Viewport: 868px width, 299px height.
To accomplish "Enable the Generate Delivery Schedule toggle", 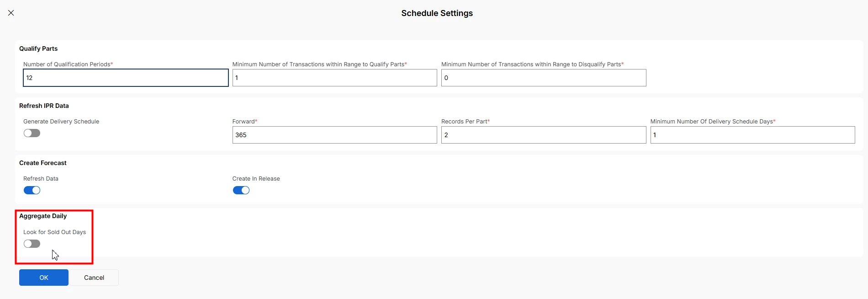I will click(x=32, y=133).
